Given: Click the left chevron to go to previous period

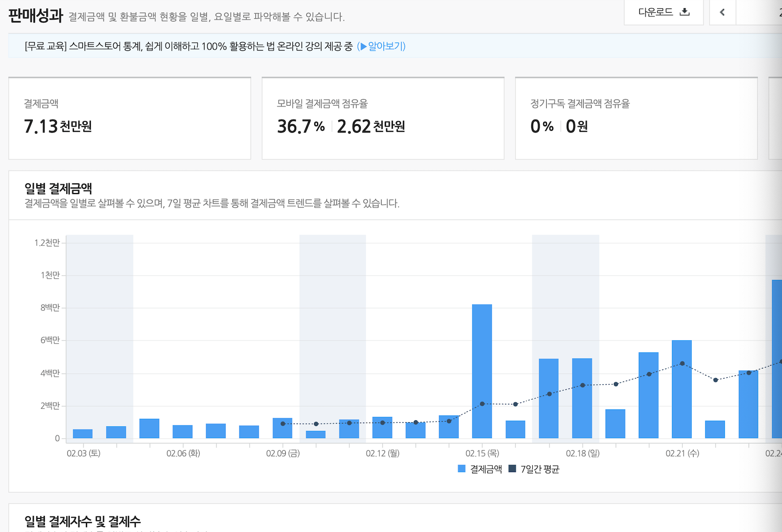Looking at the screenshot, I should coord(722,13).
